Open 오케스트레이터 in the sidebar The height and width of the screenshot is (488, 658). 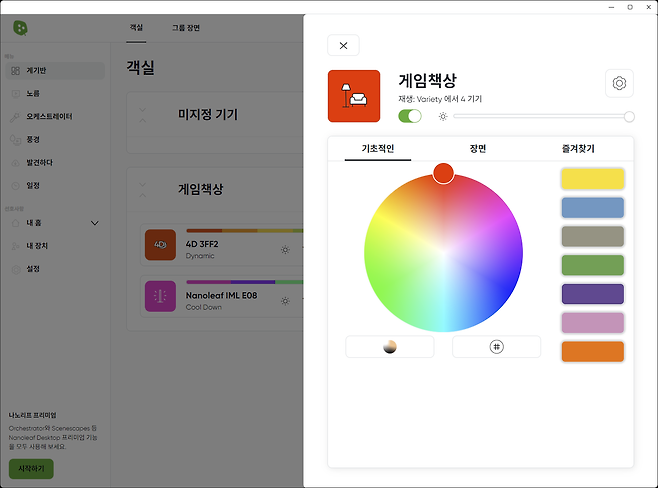[x=48, y=116]
